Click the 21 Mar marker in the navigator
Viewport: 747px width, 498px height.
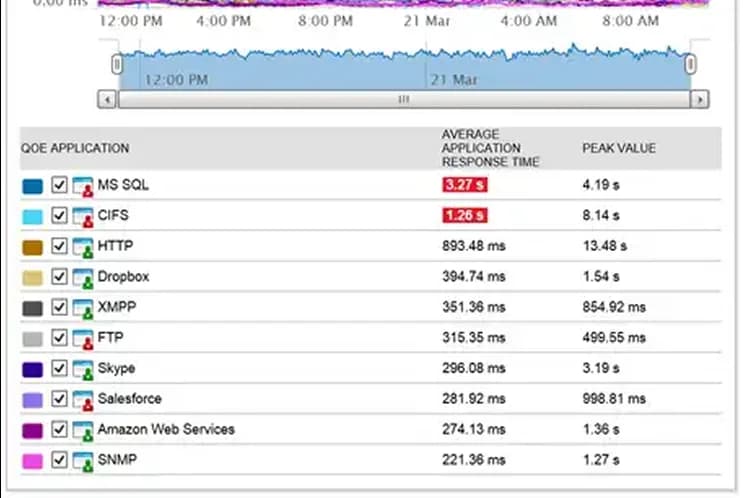click(454, 80)
